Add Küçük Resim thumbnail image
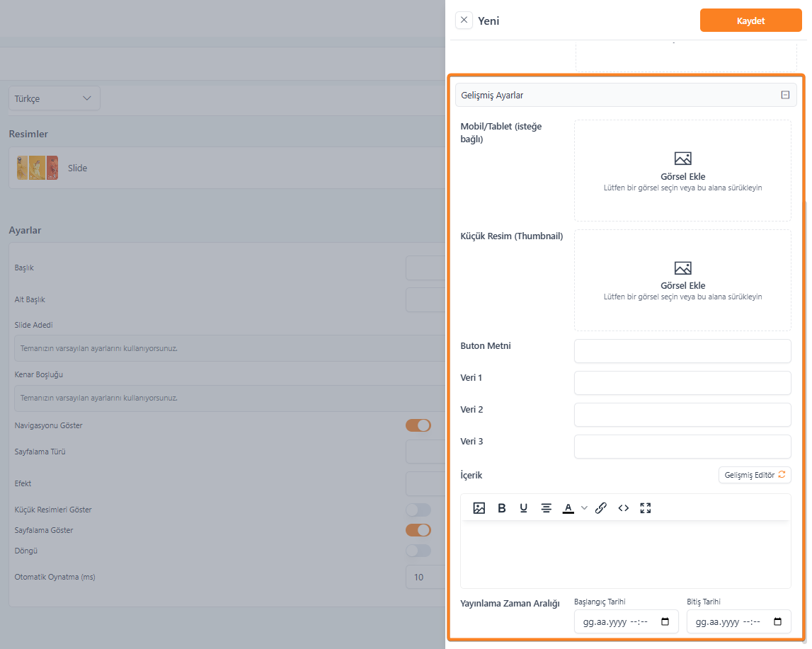 682,280
